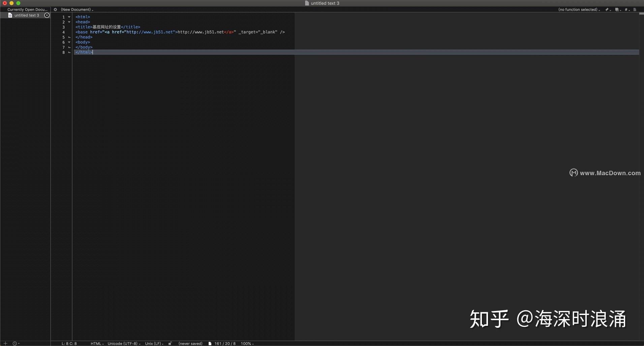Open the 100% magnification control
Viewport: 644px width, 346px height.
[x=247, y=343]
